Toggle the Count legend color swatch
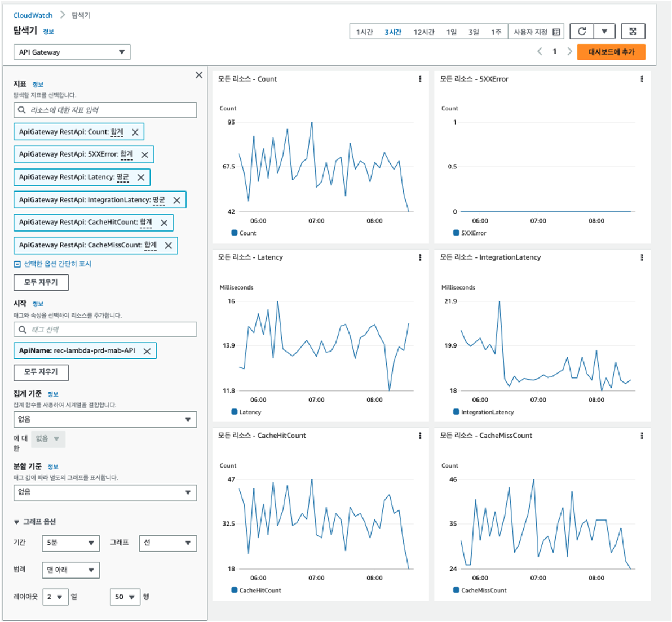 click(234, 233)
